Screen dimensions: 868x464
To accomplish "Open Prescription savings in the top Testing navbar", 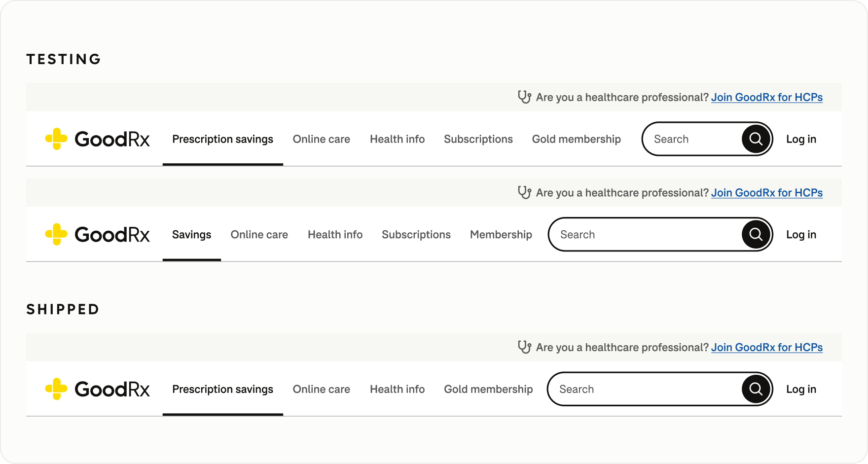I will pyautogui.click(x=222, y=139).
